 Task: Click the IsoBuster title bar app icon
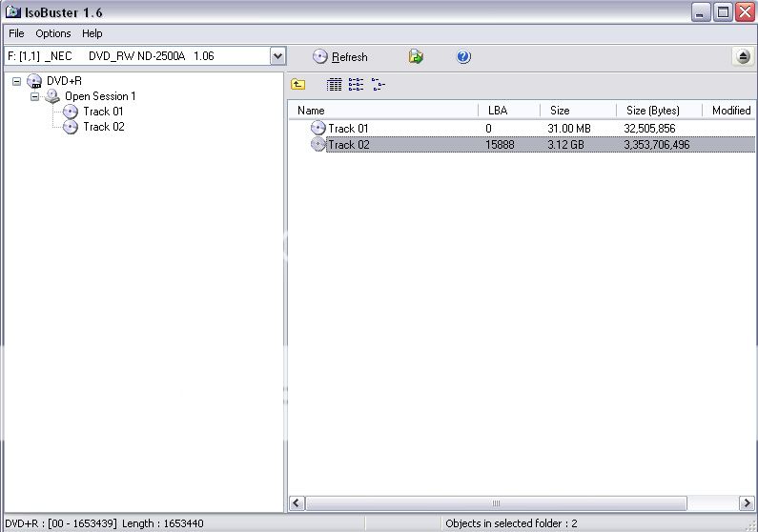click(13, 12)
